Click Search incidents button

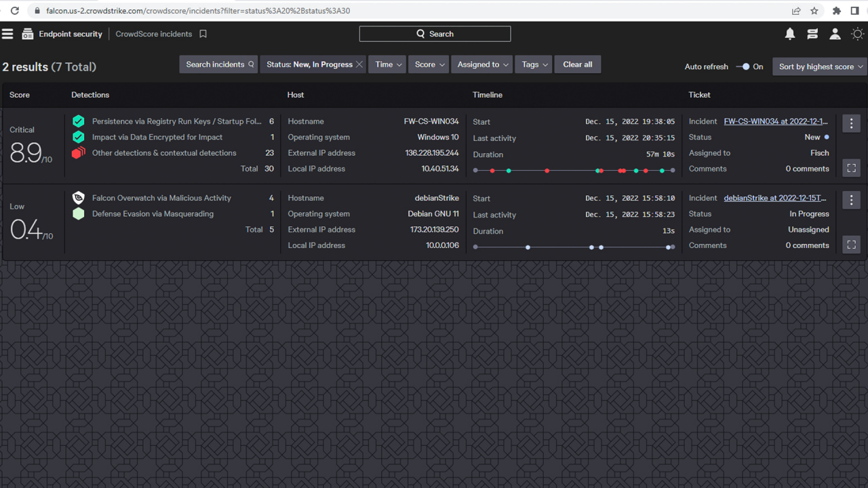219,64
